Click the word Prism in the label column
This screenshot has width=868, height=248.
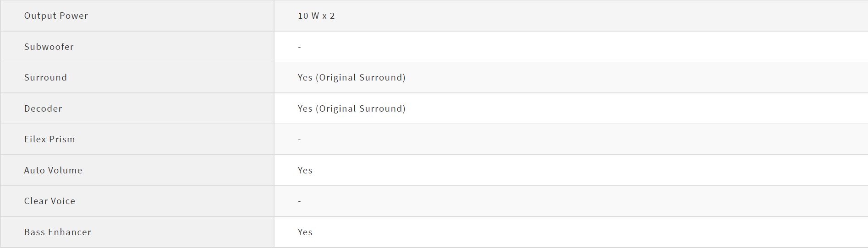[x=62, y=139]
